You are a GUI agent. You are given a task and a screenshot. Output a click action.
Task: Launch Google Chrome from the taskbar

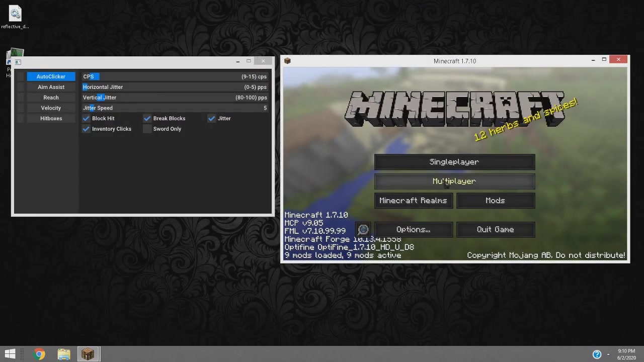pyautogui.click(x=39, y=354)
